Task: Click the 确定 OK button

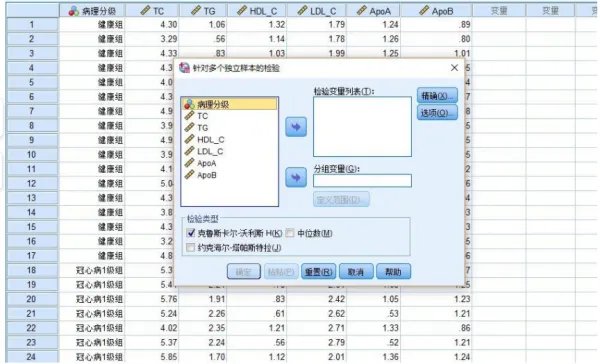Action: pyautogui.click(x=243, y=271)
